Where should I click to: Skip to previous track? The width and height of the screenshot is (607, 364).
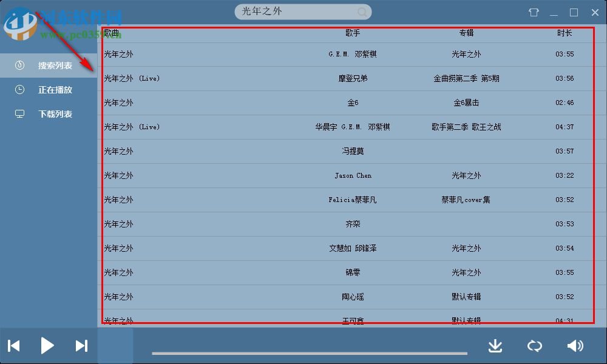click(x=13, y=345)
